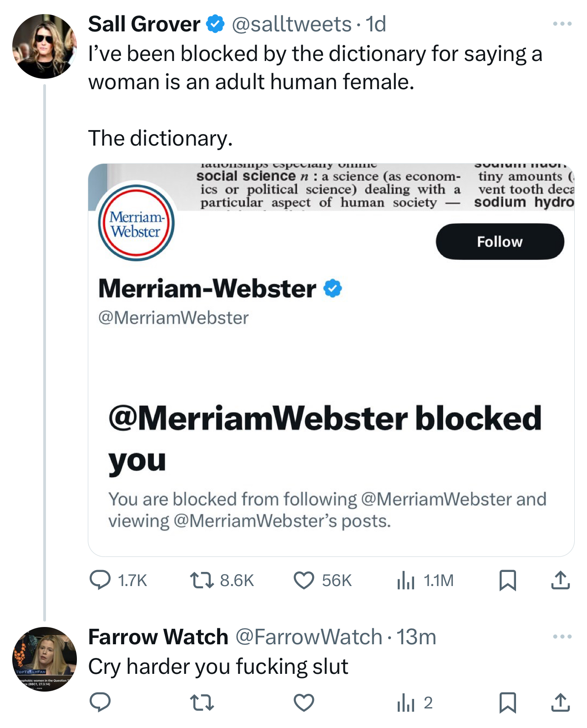This screenshot has height=728, width=587.
Task: Like Sall Grover's post
Action: point(304,580)
